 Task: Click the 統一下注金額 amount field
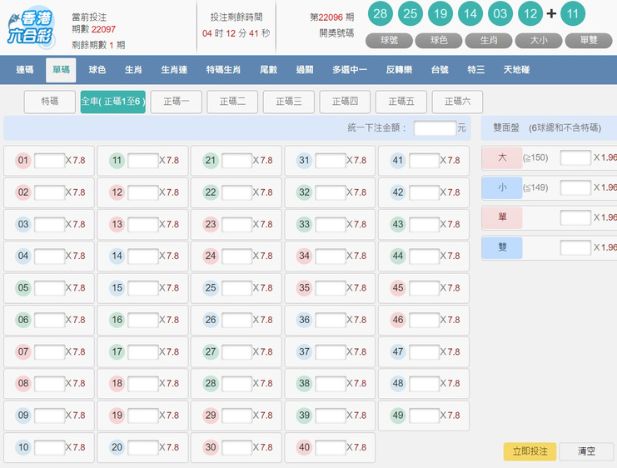click(435, 128)
